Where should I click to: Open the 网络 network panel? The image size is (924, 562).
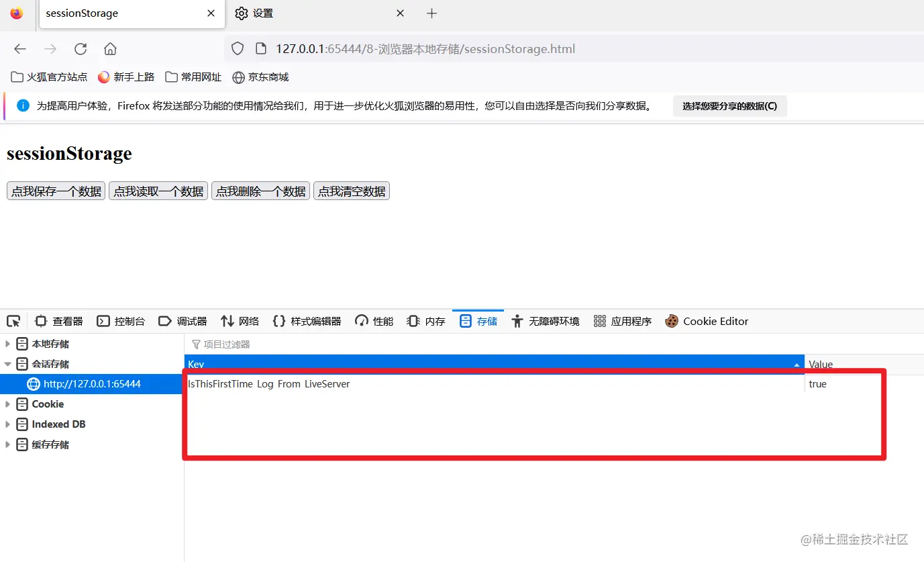tap(240, 321)
